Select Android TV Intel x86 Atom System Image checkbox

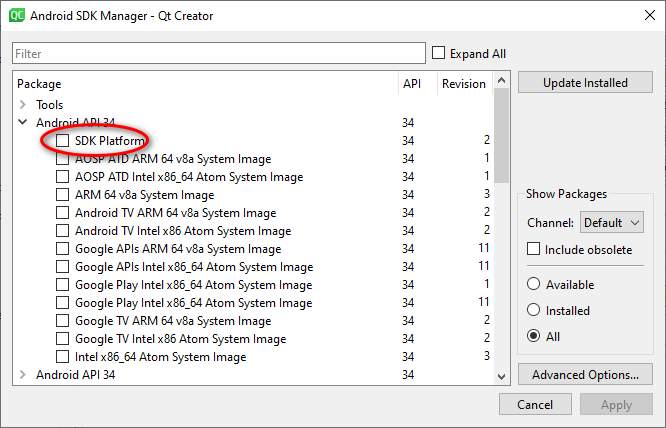tap(62, 231)
